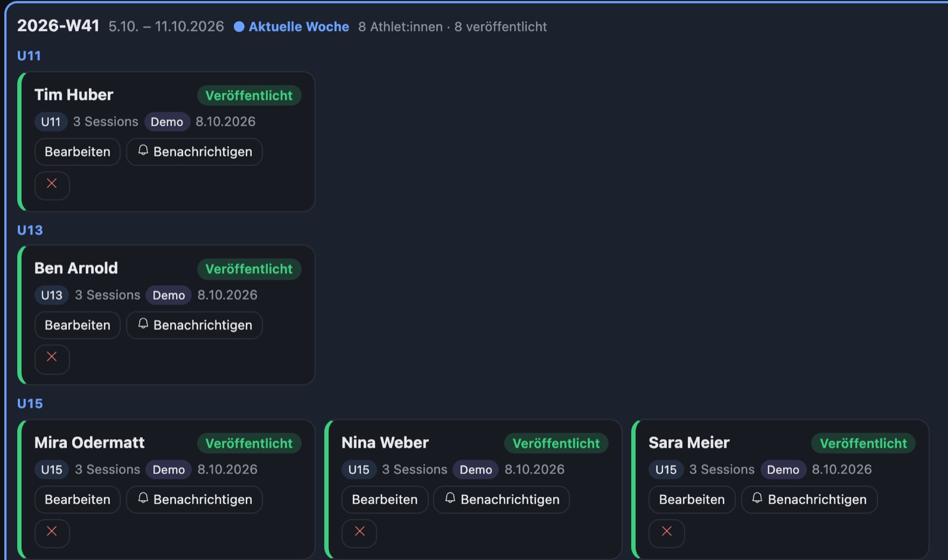This screenshot has width=948, height=560.
Task: Remove Sara Meier's plan with red X
Action: pyautogui.click(x=667, y=533)
